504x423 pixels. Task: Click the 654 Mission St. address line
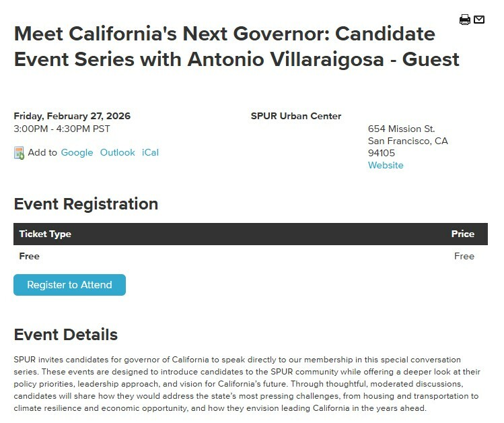401,129
